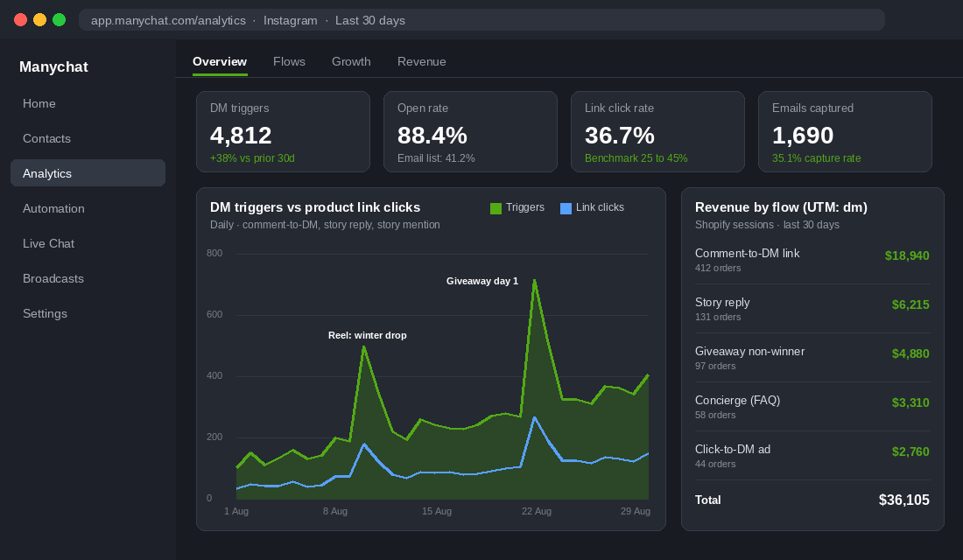The width and height of the screenshot is (963, 560).
Task: Click the '+38% vs prior 30d' text
Action: (252, 158)
